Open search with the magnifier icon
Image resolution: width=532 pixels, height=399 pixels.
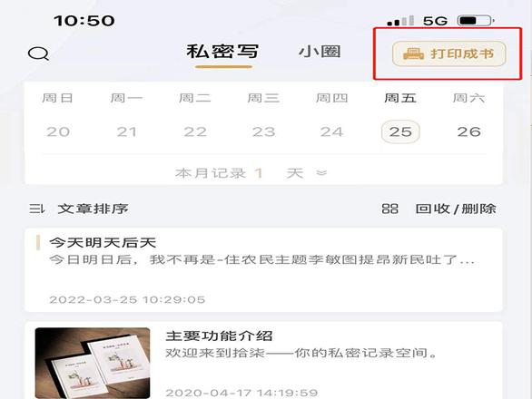point(38,54)
